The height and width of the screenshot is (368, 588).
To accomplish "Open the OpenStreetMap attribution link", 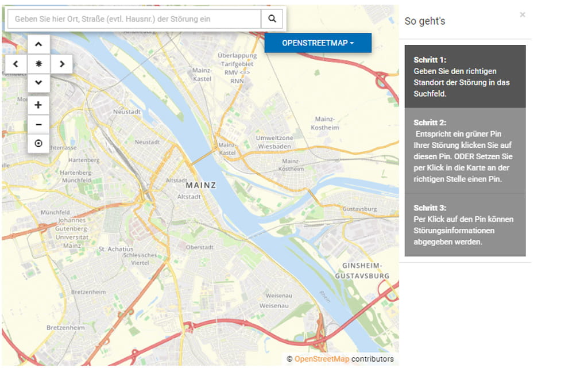I will click(x=322, y=359).
